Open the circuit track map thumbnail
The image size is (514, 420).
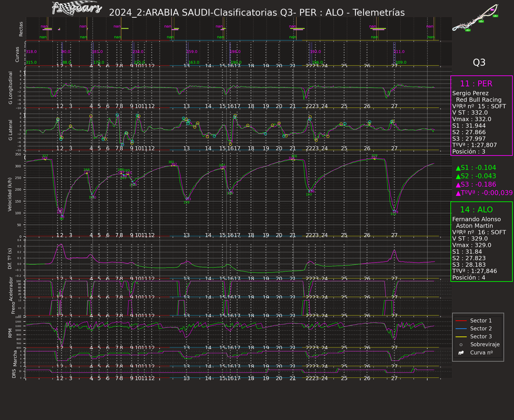(x=475, y=18)
